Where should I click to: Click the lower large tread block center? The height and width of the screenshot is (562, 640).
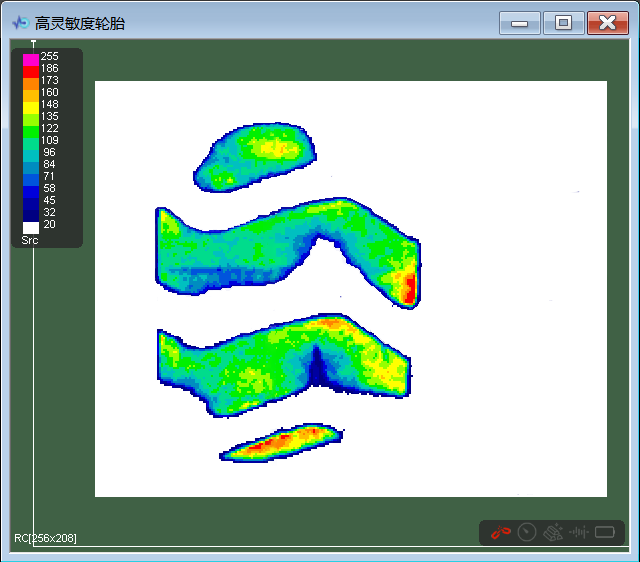(x=284, y=365)
